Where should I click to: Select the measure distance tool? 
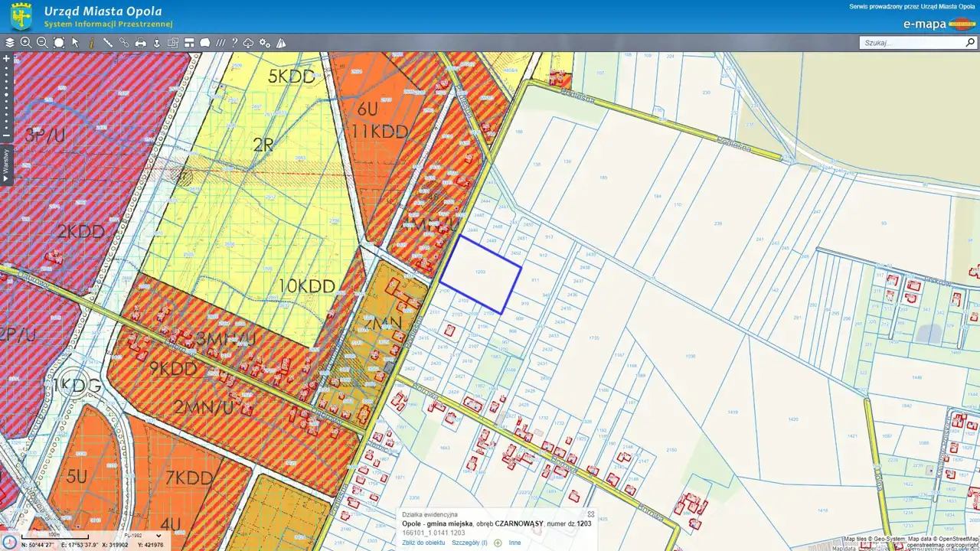pyautogui.click(x=108, y=43)
